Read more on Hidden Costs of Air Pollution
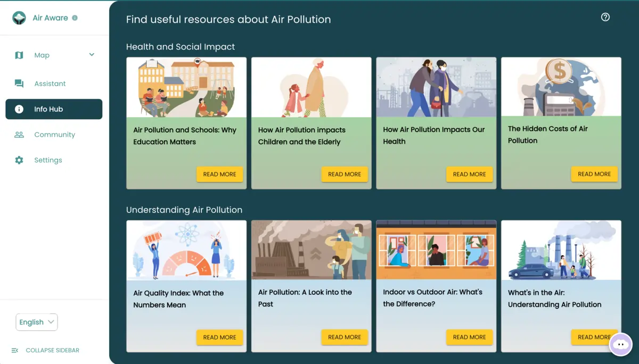 pyautogui.click(x=594, y=174)
